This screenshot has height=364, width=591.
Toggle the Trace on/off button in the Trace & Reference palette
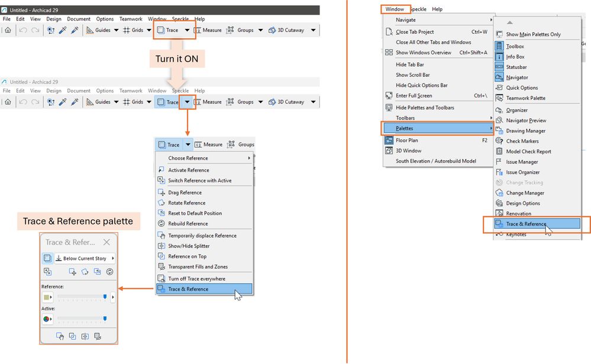47,258
